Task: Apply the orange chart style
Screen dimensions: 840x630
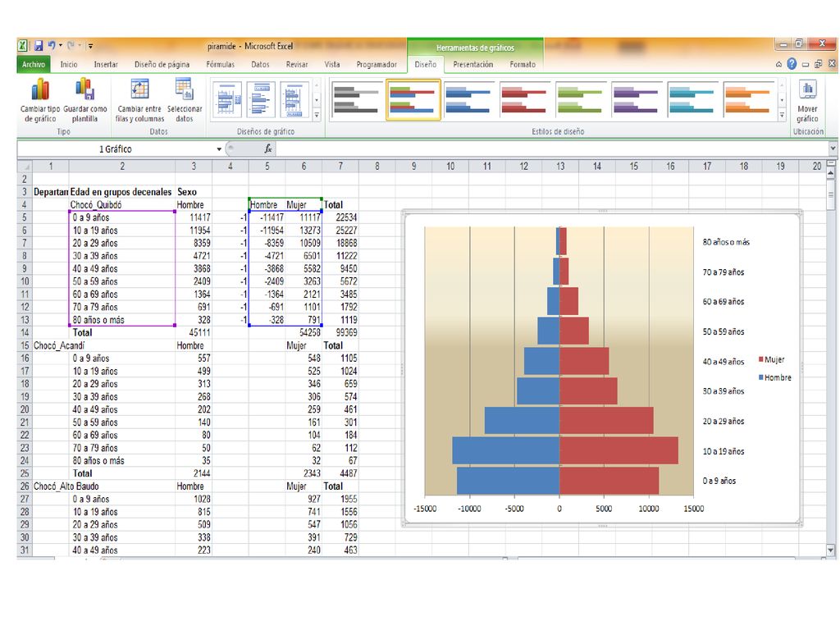Action: [748, 99]
